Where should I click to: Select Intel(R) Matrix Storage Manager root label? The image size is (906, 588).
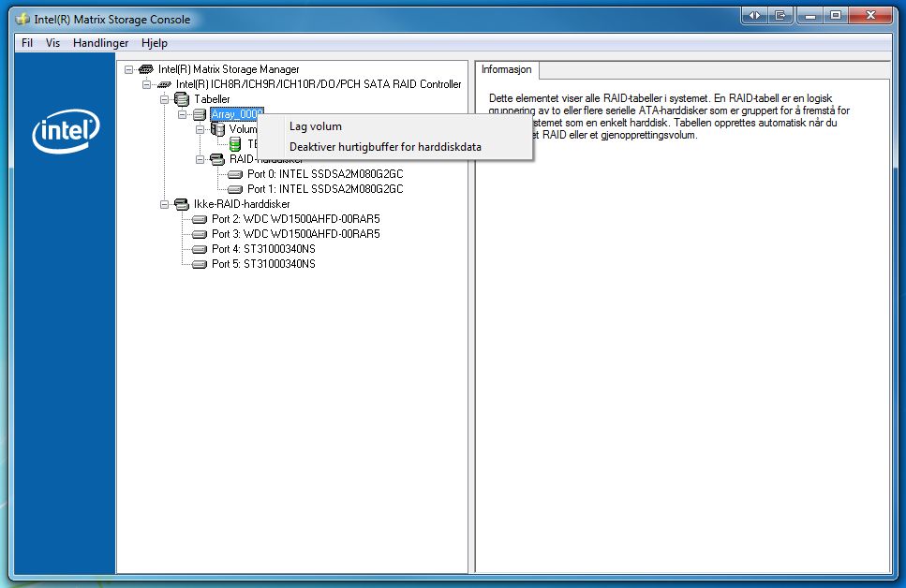[229, 69]
